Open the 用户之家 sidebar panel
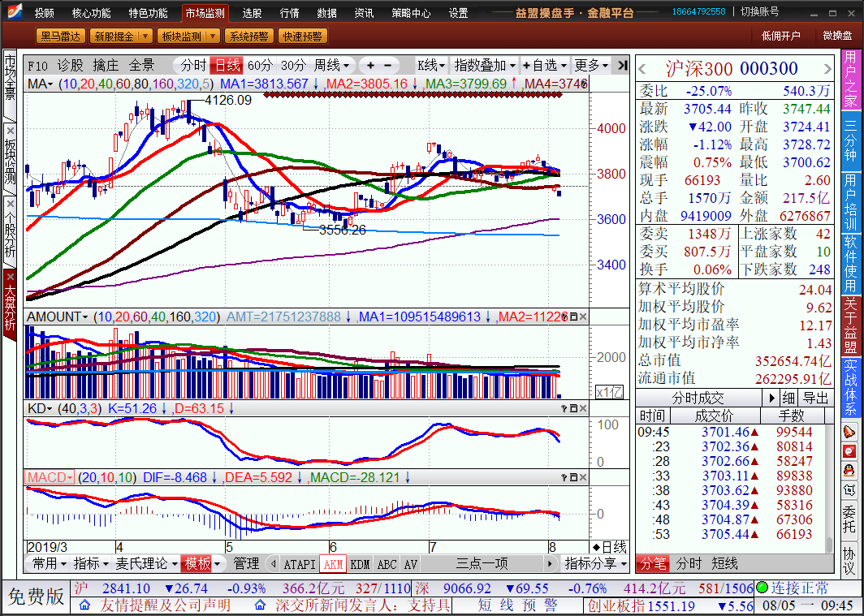 coord(850,80)
